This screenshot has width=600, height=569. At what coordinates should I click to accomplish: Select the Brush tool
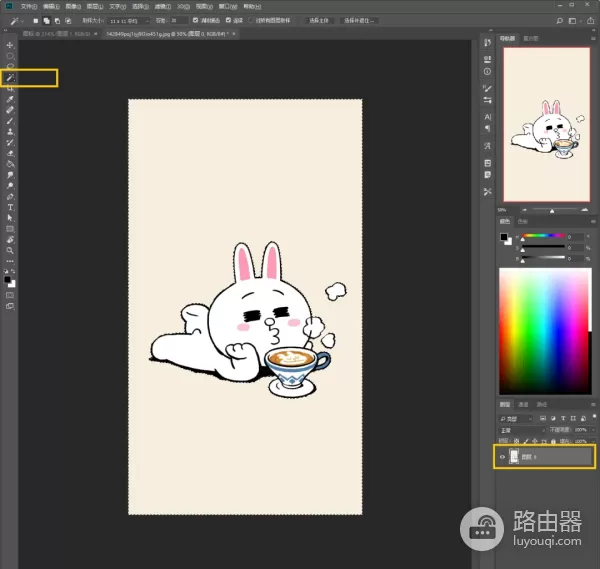[x=10, y=121]
